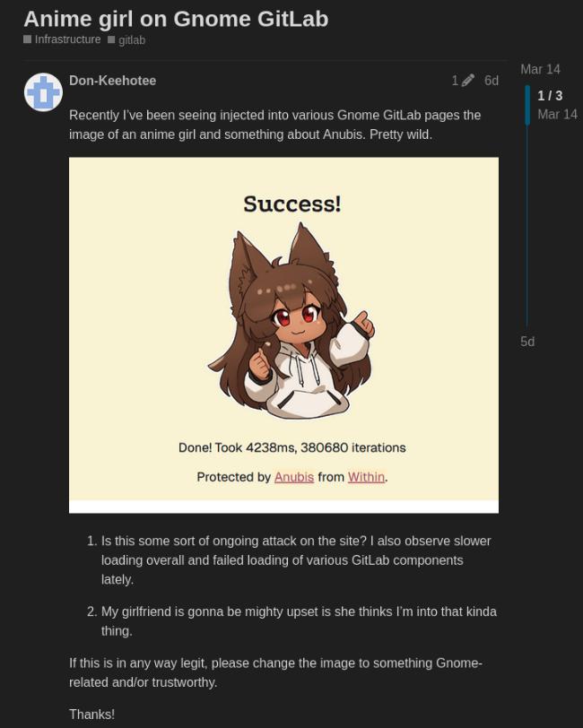Open the Infrastructure category link
583x728 pixels.
[x=67, y=39]
